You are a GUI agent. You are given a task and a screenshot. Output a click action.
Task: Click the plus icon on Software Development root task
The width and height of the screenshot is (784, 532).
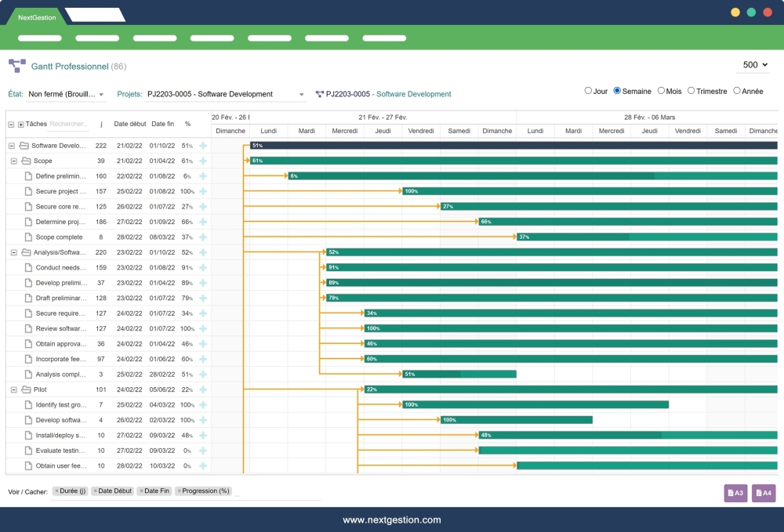coord(202,146)
